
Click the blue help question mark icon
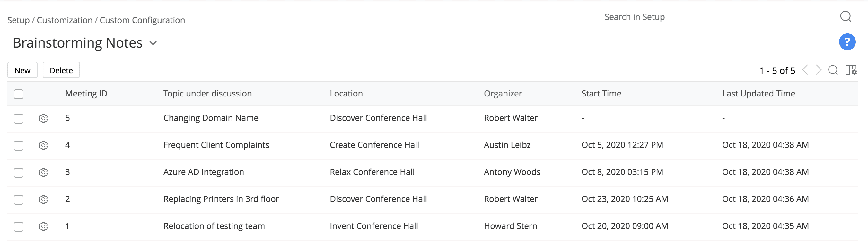pos(847,42)
